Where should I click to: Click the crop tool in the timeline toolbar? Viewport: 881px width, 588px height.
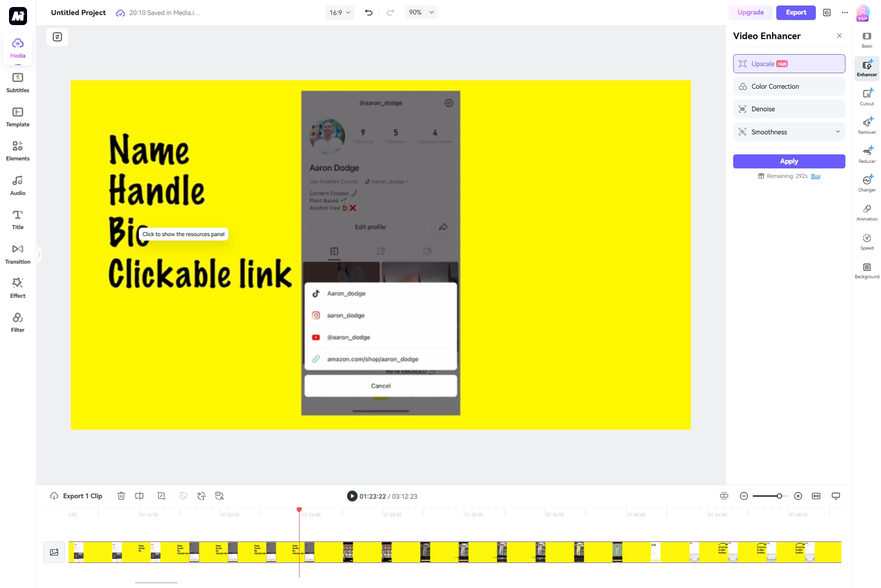[161, 496]
